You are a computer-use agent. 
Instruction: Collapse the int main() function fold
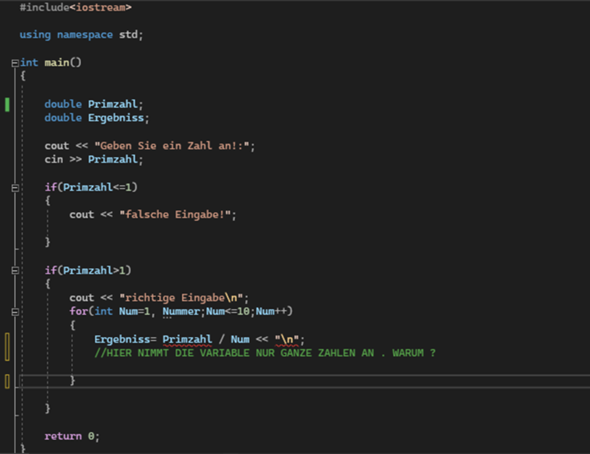tap(15, 63)
